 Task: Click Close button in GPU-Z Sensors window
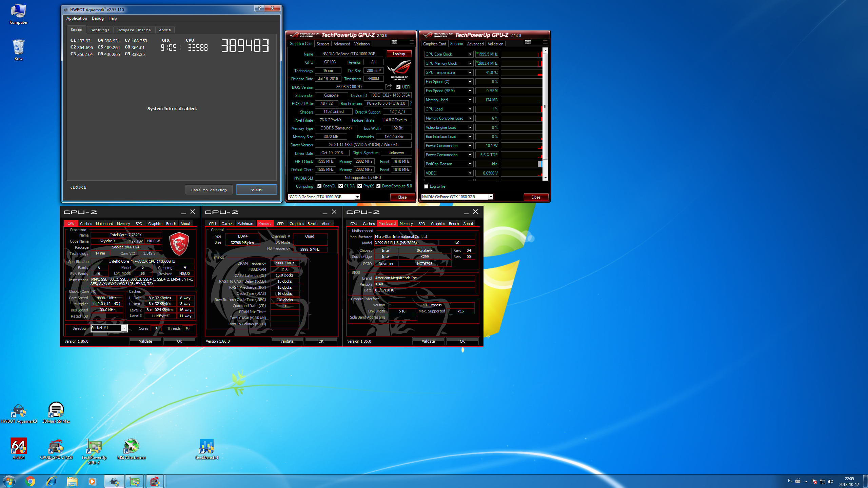pyautogui.click(x=536, y=197)
